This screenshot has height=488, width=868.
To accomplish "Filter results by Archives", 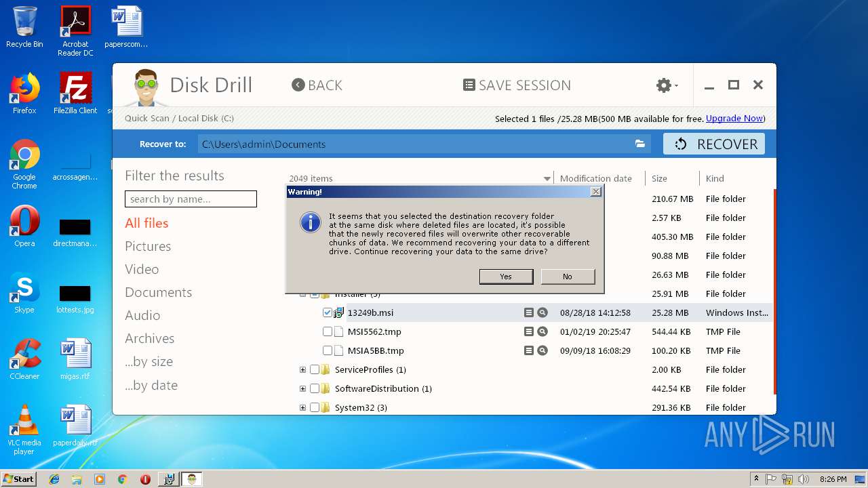I will pos(149,338).
